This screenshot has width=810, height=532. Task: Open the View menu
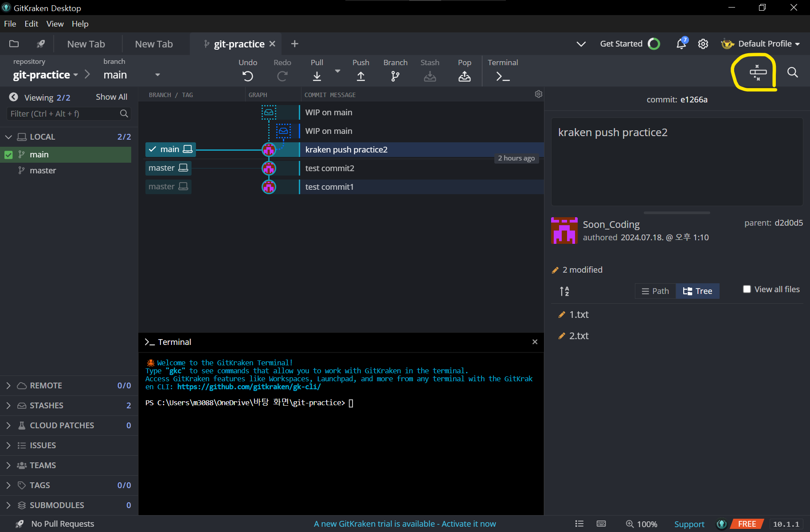coord(55,24)
